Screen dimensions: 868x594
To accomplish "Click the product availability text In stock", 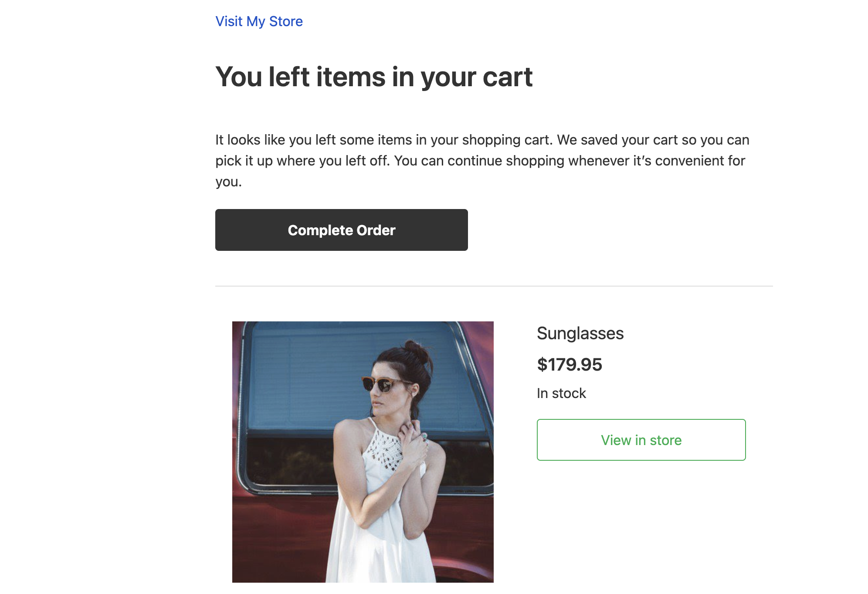I will coord(561,393).
